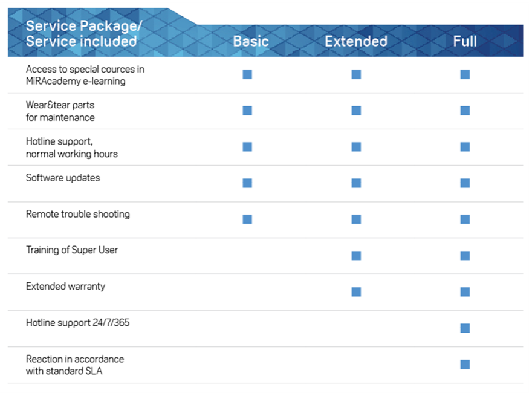This screenshot has width=532, height=393.
Task: Click Extended square for Software updates row
Action: tap(356, 183)
